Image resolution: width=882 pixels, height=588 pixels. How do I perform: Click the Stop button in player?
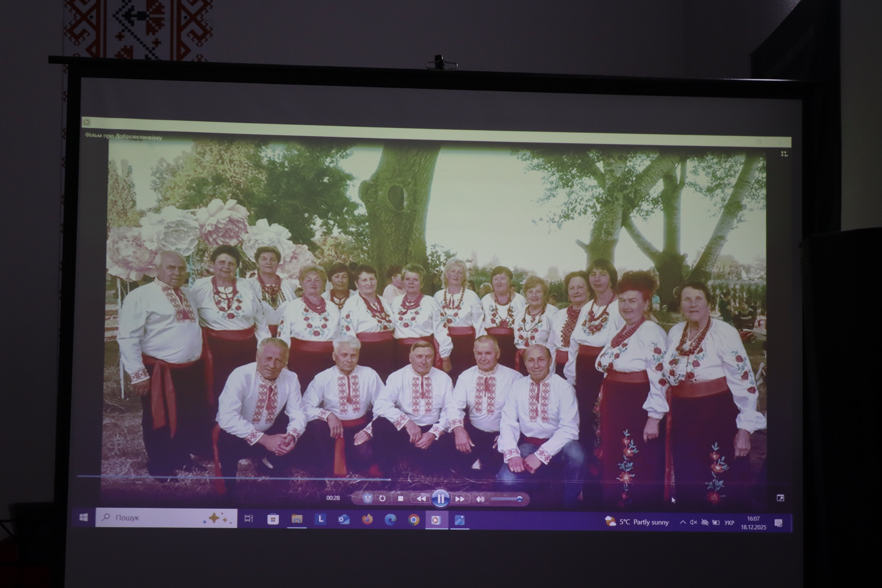400,498
